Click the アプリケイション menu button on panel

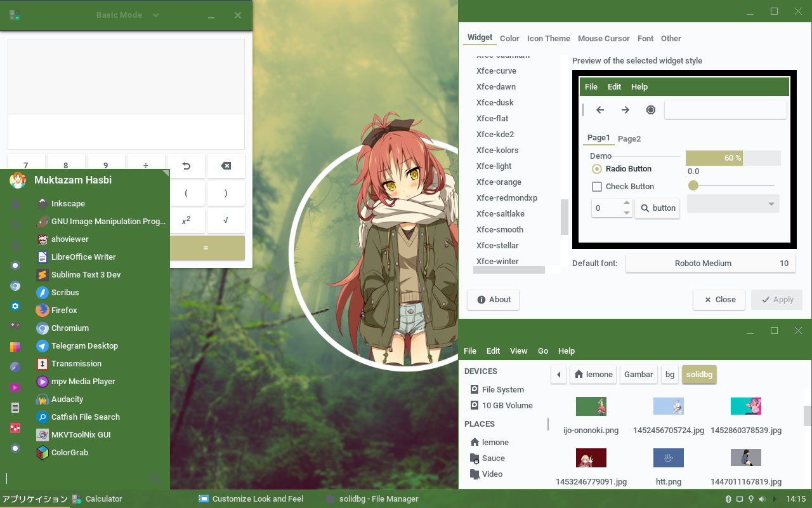(x=35, y=499)
